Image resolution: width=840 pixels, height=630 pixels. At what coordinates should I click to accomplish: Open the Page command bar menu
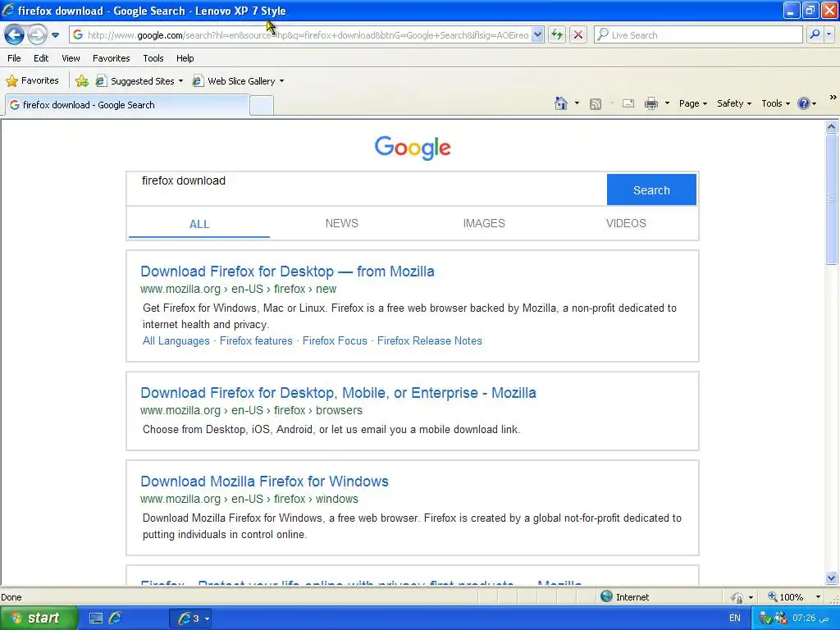(x=692, y=103)
